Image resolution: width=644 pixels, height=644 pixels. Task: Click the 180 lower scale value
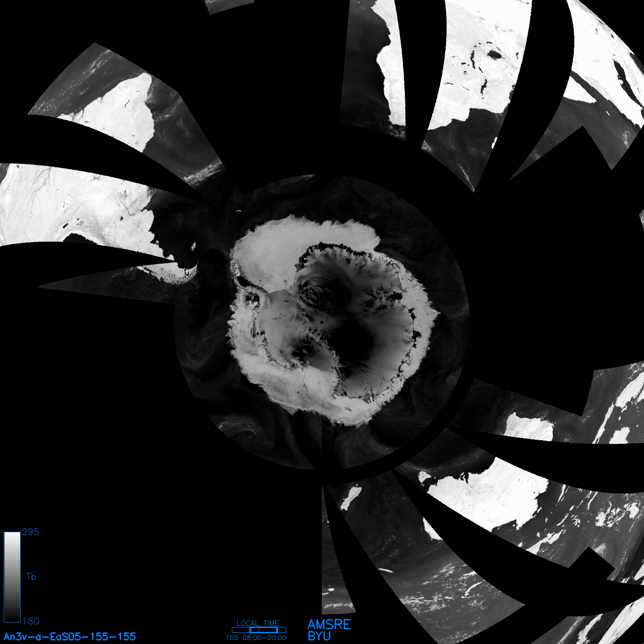30,621
